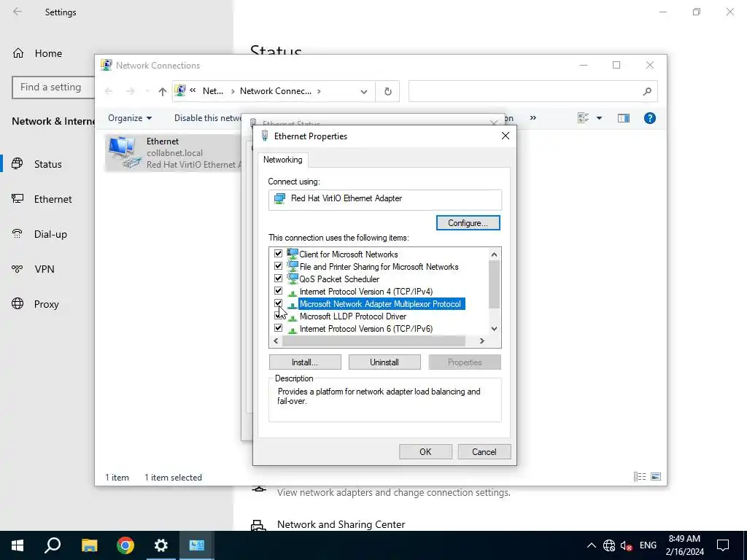This screenshot has height=560, width=747.
Task: Toggle File and Printer Sharing checkbox
Action: (278, 266)
